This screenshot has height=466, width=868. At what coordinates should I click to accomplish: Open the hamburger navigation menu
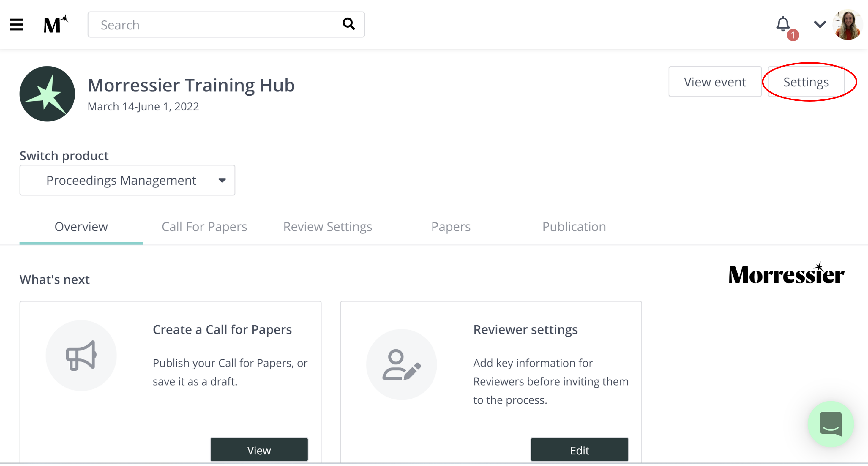point(16,25)
